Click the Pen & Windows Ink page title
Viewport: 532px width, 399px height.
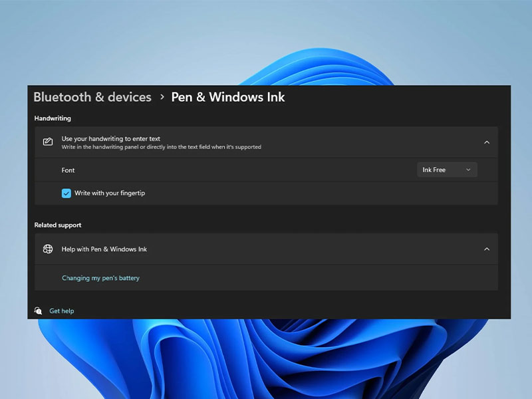(227, 97)
